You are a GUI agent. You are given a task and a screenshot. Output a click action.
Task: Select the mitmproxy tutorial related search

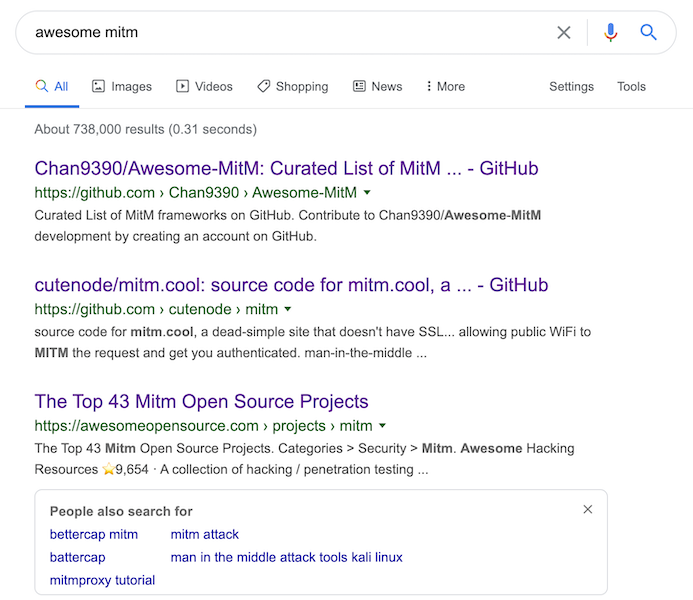coord(102,580)
